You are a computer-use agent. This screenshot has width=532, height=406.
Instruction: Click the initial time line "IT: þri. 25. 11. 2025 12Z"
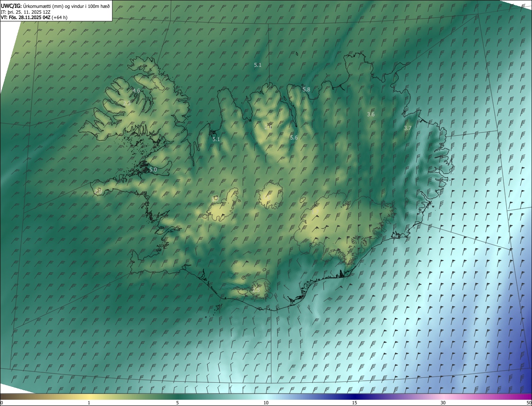[x=26, y=12]
